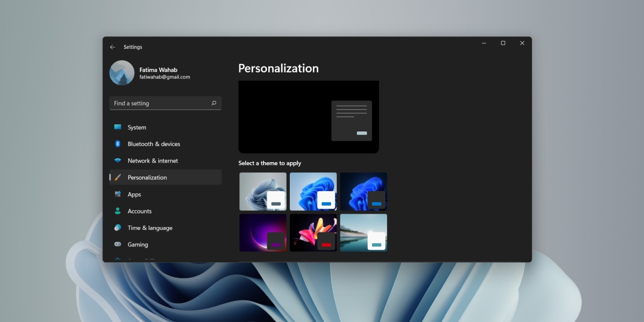The height and width of the screenshot is (322, 644).
Task: Click the Fatima Wahab account name
Action: (158, 70)
